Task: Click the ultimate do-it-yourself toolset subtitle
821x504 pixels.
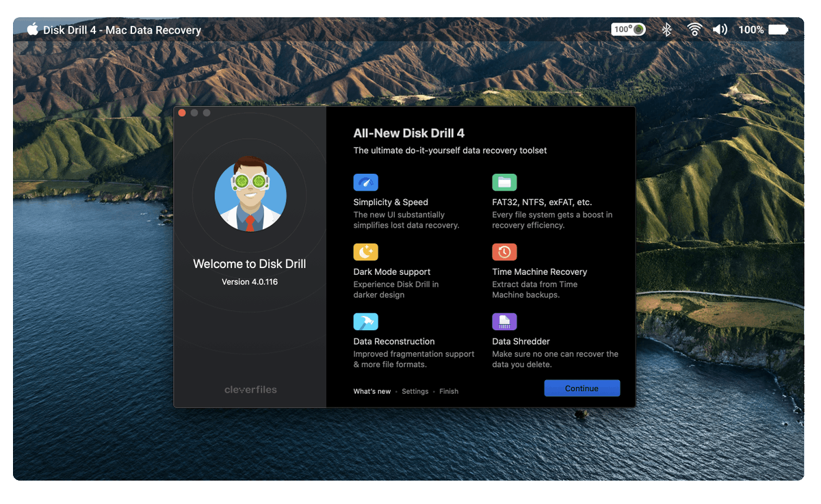Action: pyautogui.click(x=450, y=150)
